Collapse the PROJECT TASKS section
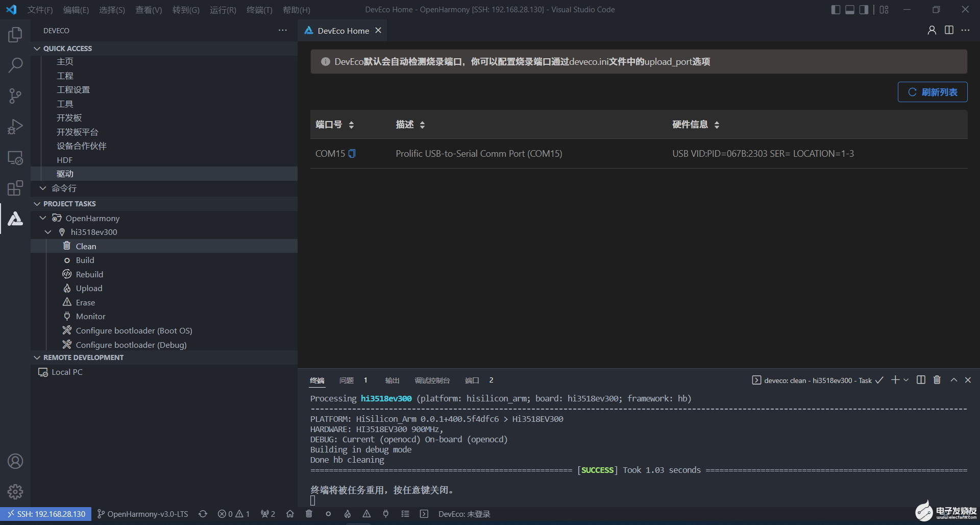Image resolution: width=980 pixels, height=525 pixels. click(x=37, y=204)
